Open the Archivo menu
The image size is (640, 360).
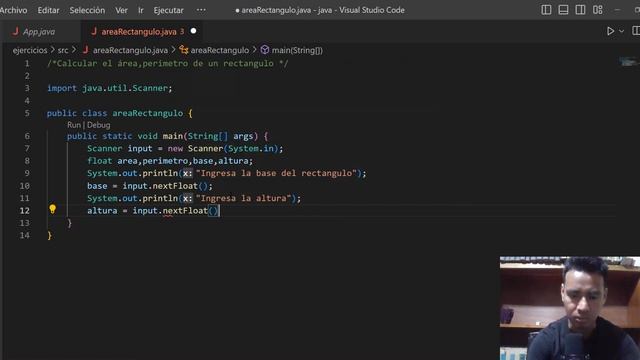coord(13,10)
